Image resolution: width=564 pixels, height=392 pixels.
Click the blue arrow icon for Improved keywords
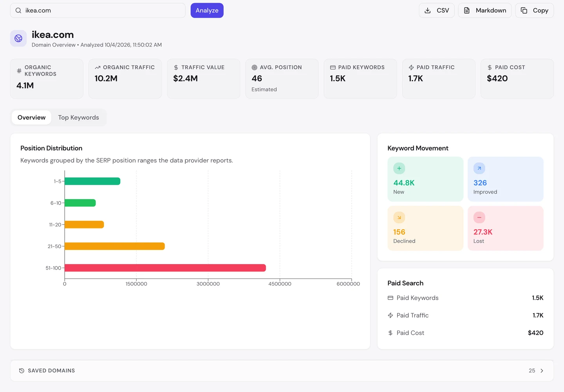coord(479,168)
